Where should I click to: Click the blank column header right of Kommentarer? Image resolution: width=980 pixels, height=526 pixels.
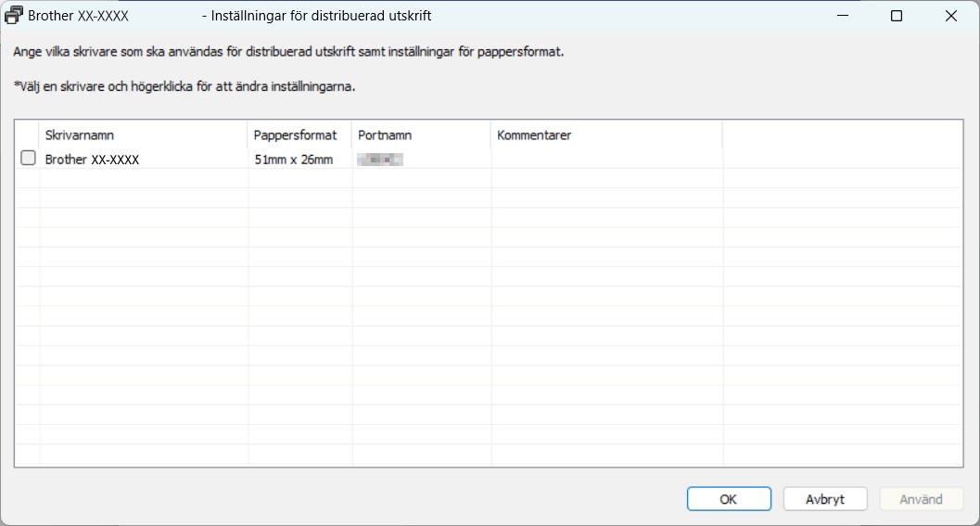[x=842, y=135]
